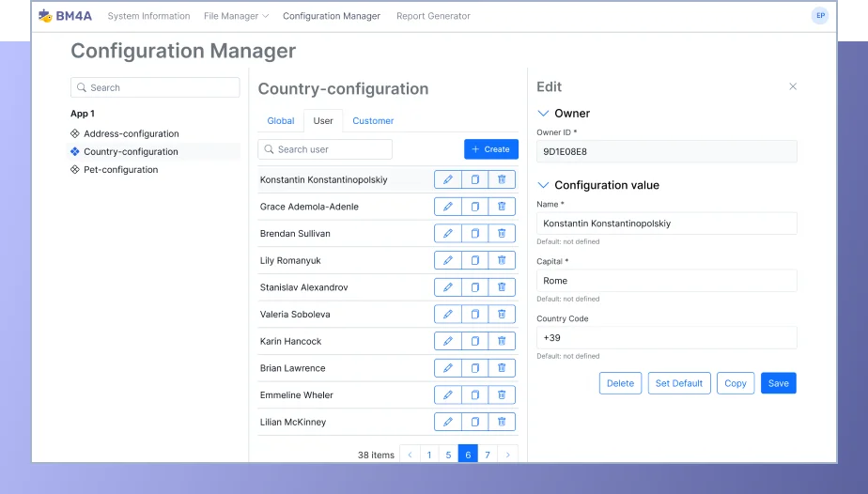Copy Brendan Sullivan's configuration via copy icon
This screenshot has height=494, width=868.
tap(474, 234)
